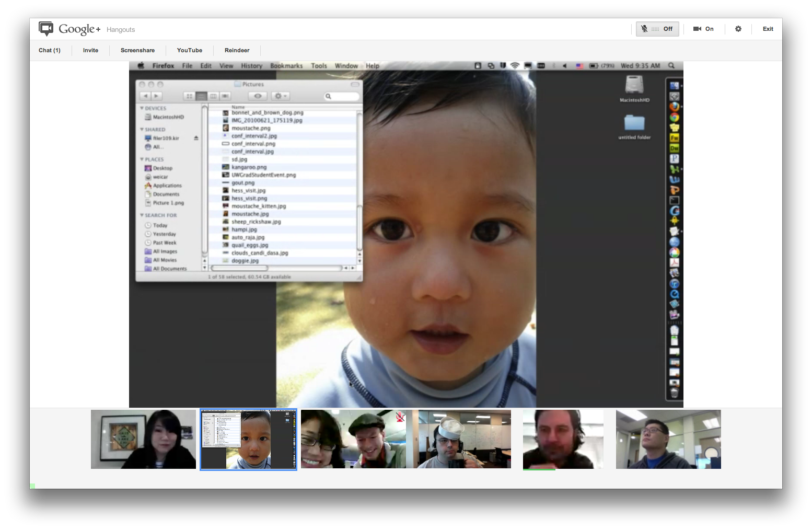Viewport: 812px width, 530px height.
Task: Toggle the microphone Off button
Action: (x=657, y=29)
